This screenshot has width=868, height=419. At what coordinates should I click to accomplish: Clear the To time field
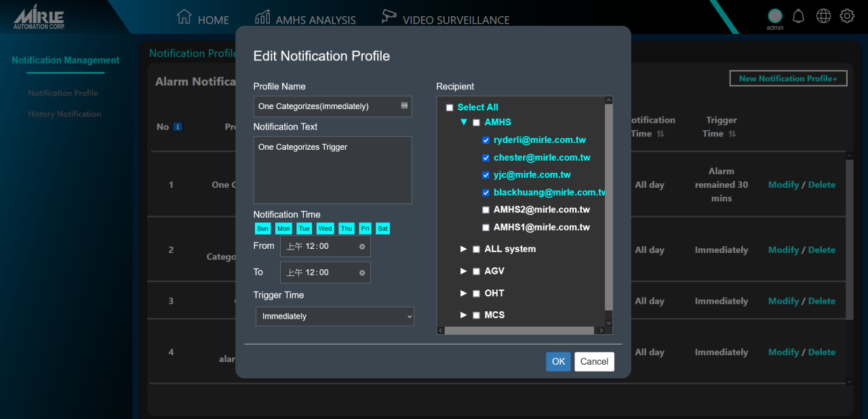click(362, 273)
